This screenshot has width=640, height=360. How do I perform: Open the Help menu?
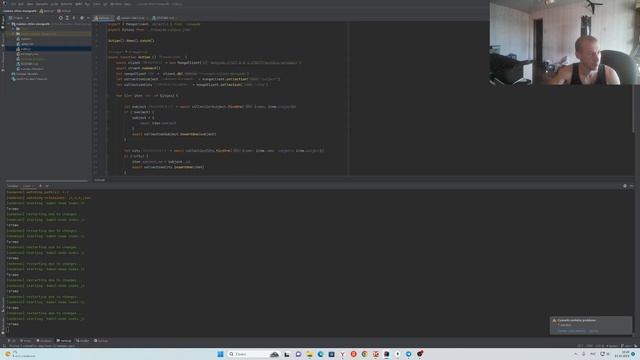[127, 4]
